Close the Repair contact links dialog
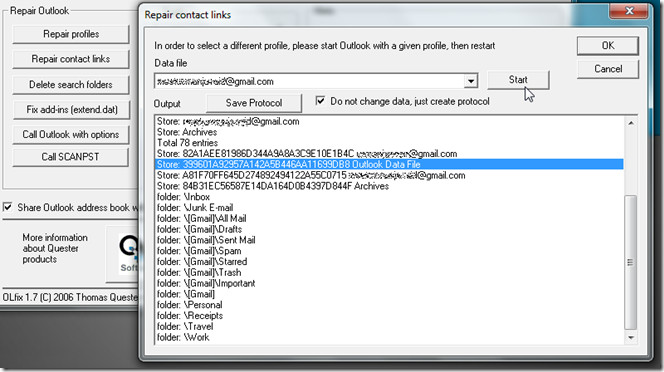 pyautogui.click(x=628, y=11)
